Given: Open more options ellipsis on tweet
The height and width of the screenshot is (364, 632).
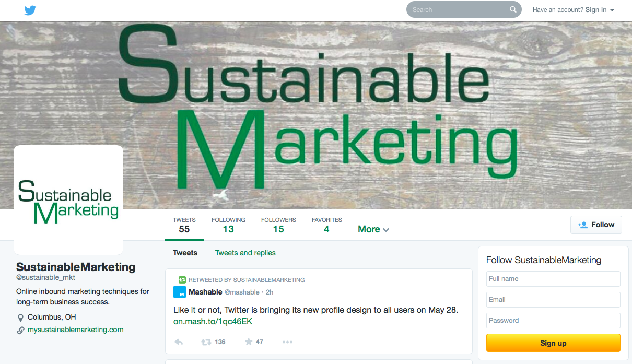Looking at the screenshot, I should (x=287, y=342).
